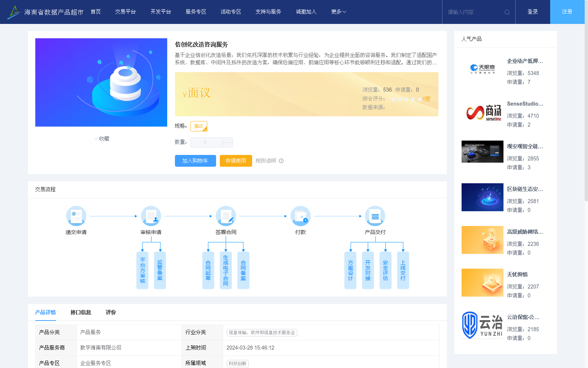Click the 产品交付 step icon
Screen dimensions: 588x368
click(375, 216)
